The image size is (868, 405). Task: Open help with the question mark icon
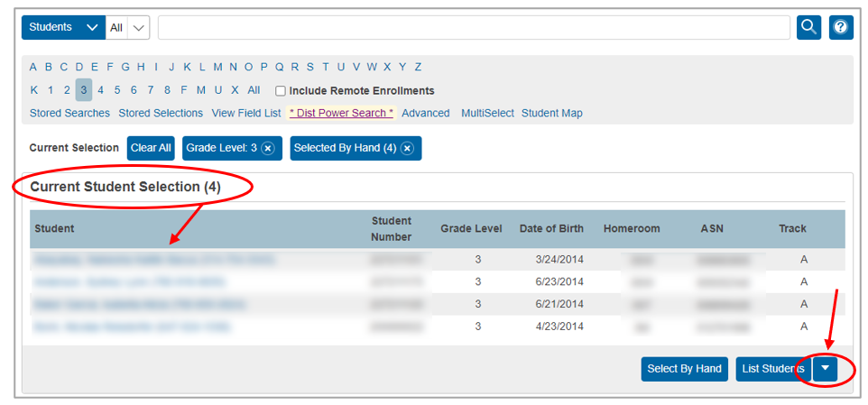pyautogui.click(x=841, y=27)
